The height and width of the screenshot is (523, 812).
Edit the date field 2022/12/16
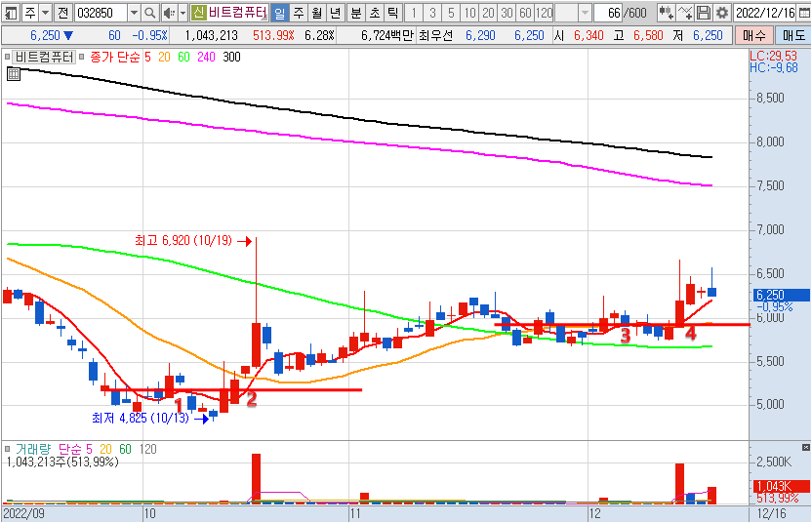point(765,13)
